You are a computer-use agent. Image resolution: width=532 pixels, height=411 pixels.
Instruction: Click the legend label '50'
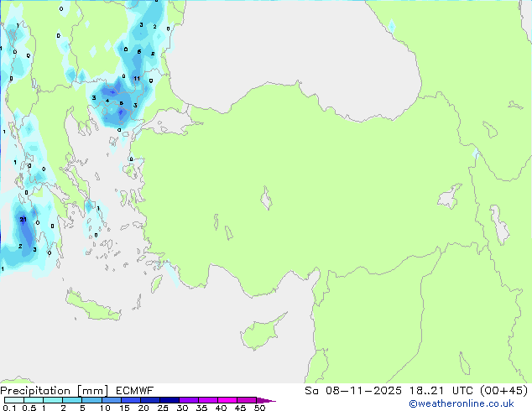tap(259, 408)
